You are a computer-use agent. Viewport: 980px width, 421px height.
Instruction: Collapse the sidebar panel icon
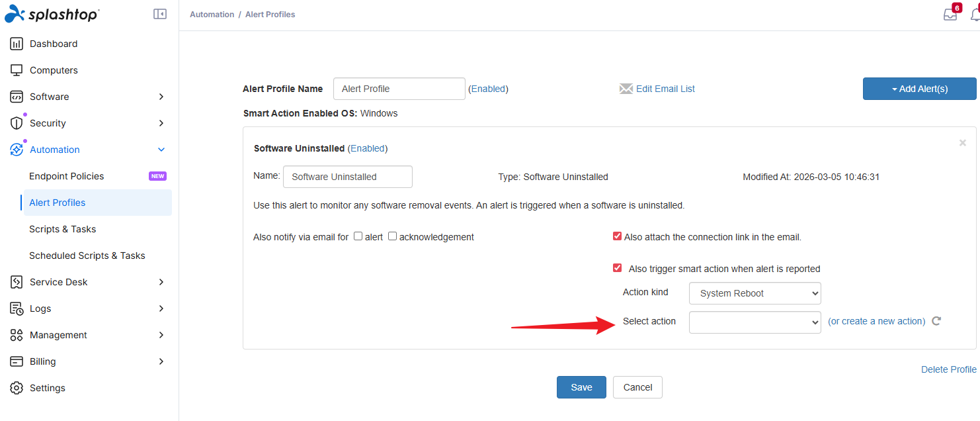point(160,14)
